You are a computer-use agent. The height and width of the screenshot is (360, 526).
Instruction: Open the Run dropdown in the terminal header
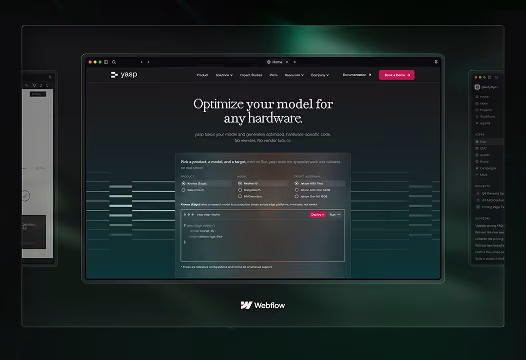click(x=335, y=215)
